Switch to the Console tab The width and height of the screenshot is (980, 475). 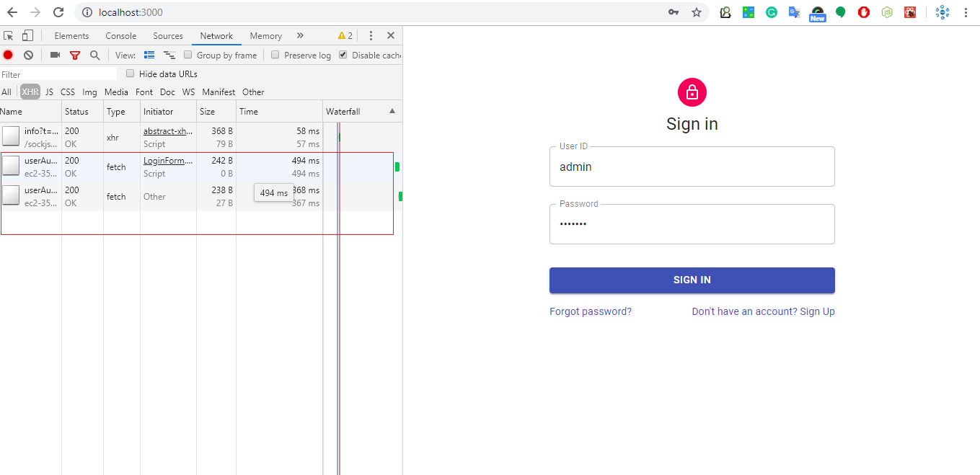[121, 35]
